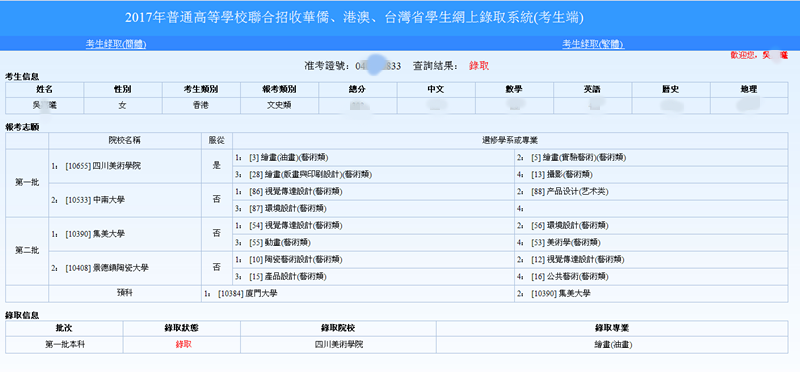This screenshot has width=800, height=372.
Task: Click the 集美大學 second-batch school entry
Action: pyautogui.click(x=125, y=234)
